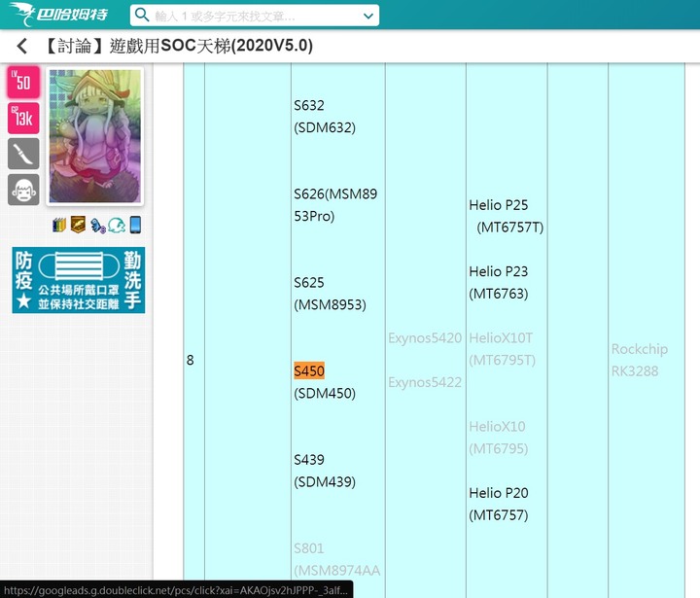The image size is (700, 598).
Task: Focus the article search input field
Action: tap(256, 17)
